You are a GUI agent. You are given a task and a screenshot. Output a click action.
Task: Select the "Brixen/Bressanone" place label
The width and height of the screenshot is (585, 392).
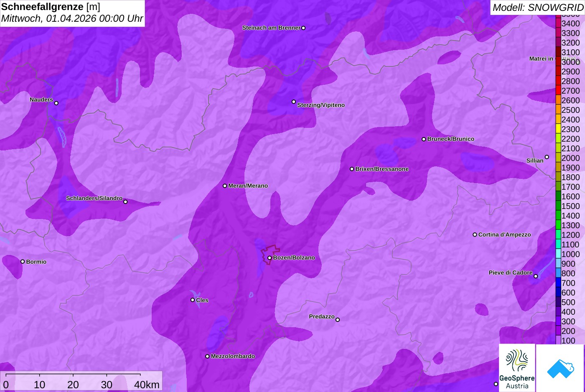382,169
